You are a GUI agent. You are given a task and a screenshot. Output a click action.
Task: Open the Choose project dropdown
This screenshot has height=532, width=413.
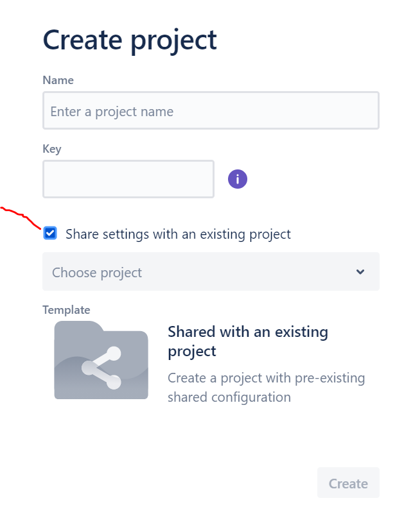coord(211,271)
